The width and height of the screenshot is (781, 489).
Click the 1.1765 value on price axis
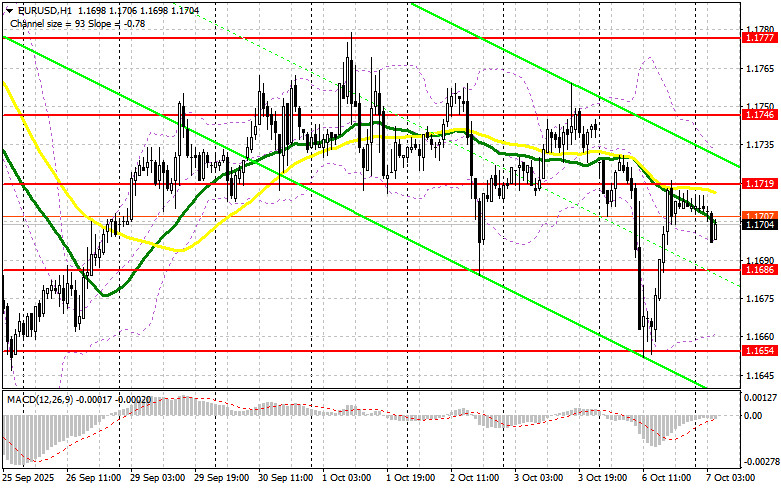tap(760, 68)
